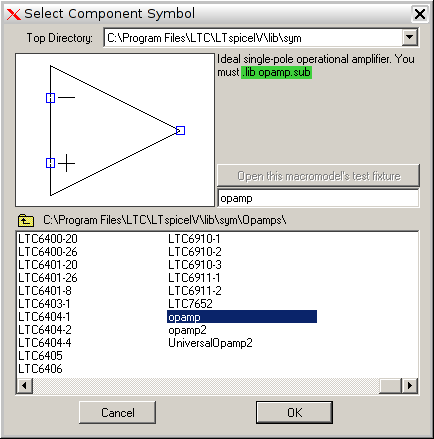Select LTC6910-3 in the list
434x439 pixels.
pyautogui.click(x=195, y=265)
